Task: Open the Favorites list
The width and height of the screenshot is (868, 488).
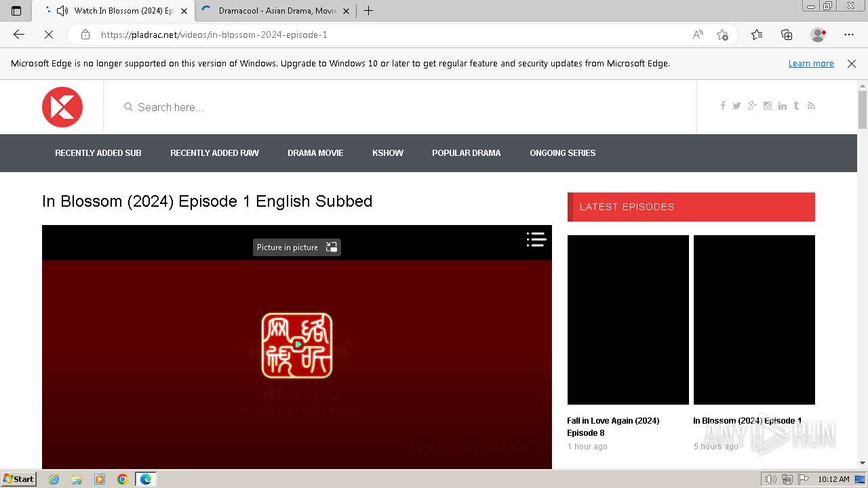Action: (757, 35)
